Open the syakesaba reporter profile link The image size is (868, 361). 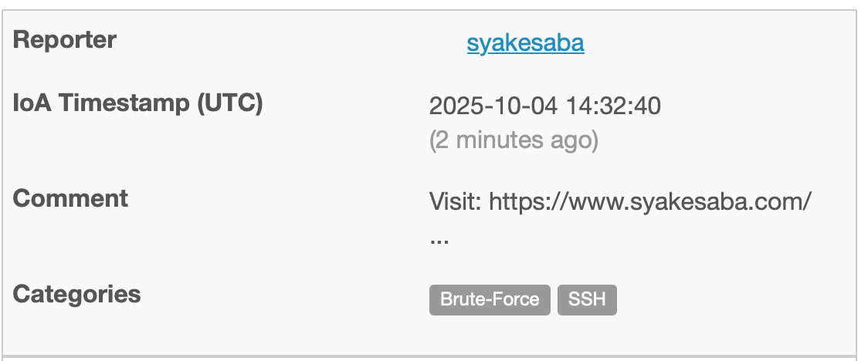525,43
